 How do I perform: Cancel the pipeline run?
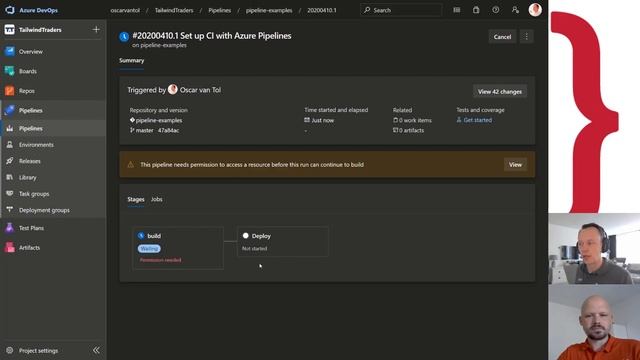[x=502, y=37]
